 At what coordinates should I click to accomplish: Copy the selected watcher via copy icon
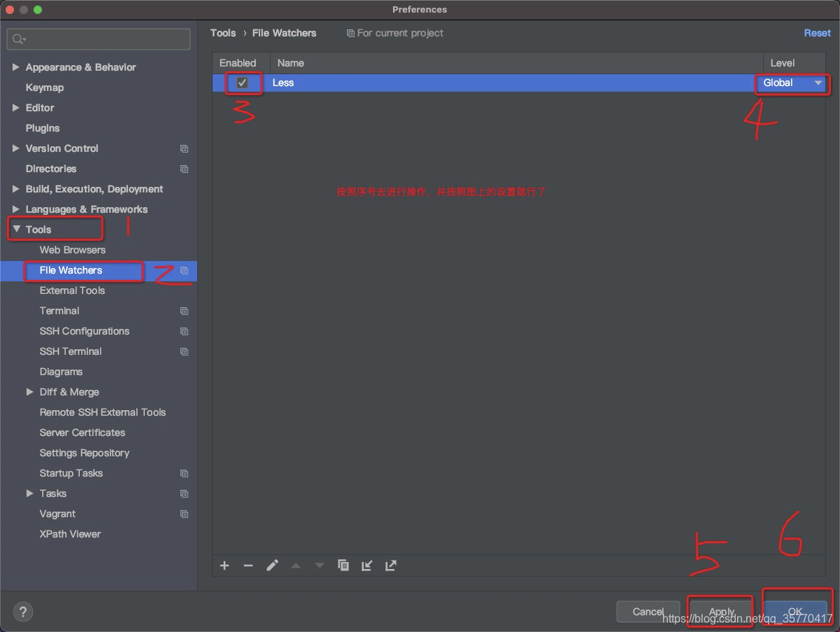[343, 566]
